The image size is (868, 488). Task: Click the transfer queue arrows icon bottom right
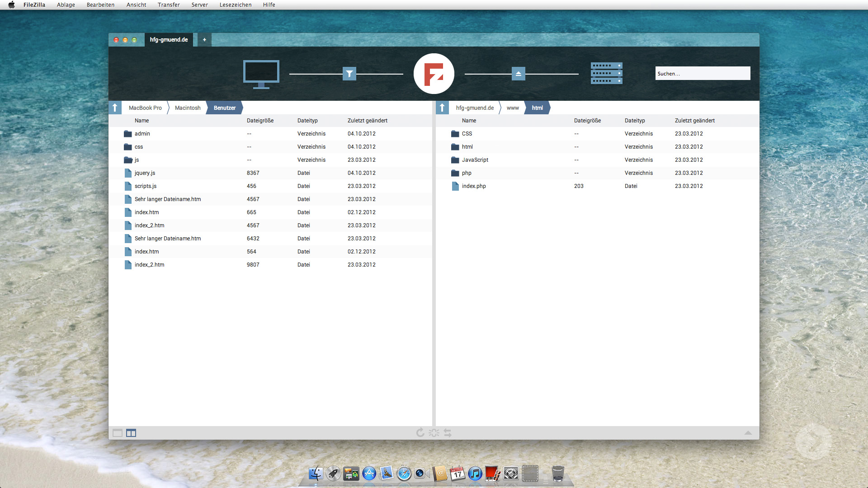click(x=448, y=432)
